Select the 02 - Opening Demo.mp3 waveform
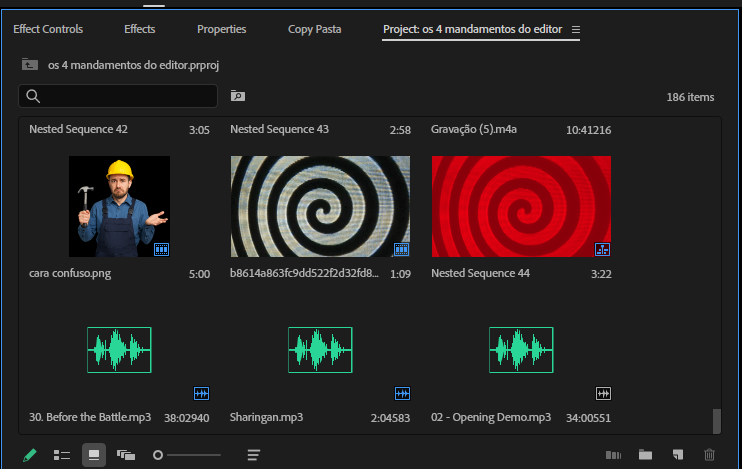Screen dimensions: 742x469 point(521,350)
